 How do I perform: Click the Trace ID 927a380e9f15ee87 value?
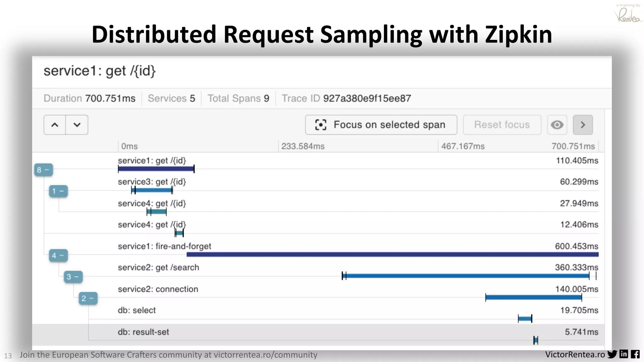pyautogui.click(x=367, y=98)
